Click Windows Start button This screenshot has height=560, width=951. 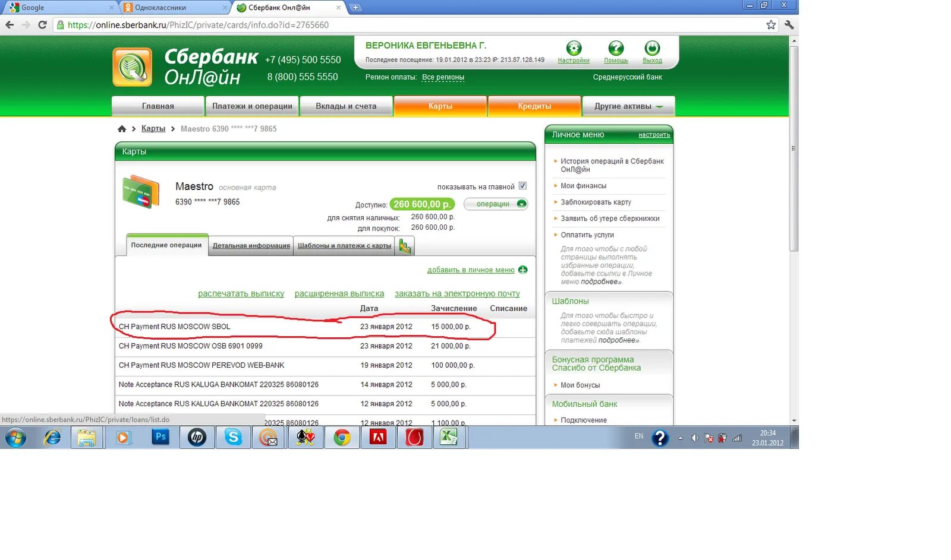coord(16,438)
